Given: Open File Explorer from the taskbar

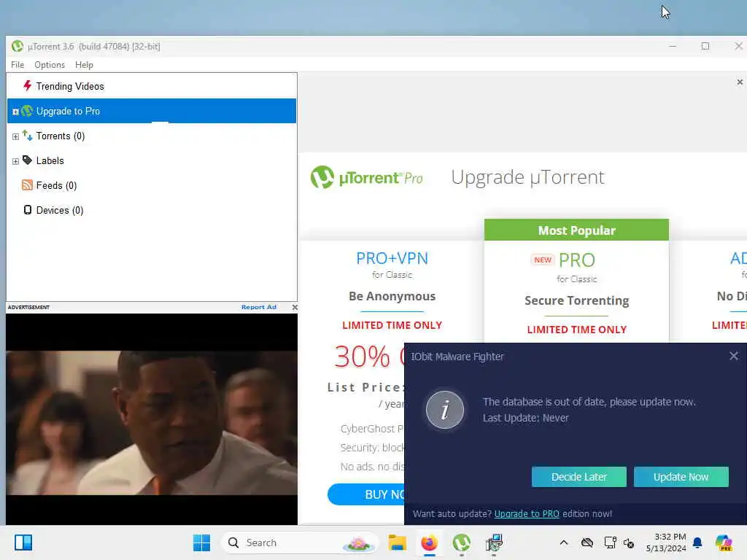Looking at the screenshot, I should click(397, 542).
